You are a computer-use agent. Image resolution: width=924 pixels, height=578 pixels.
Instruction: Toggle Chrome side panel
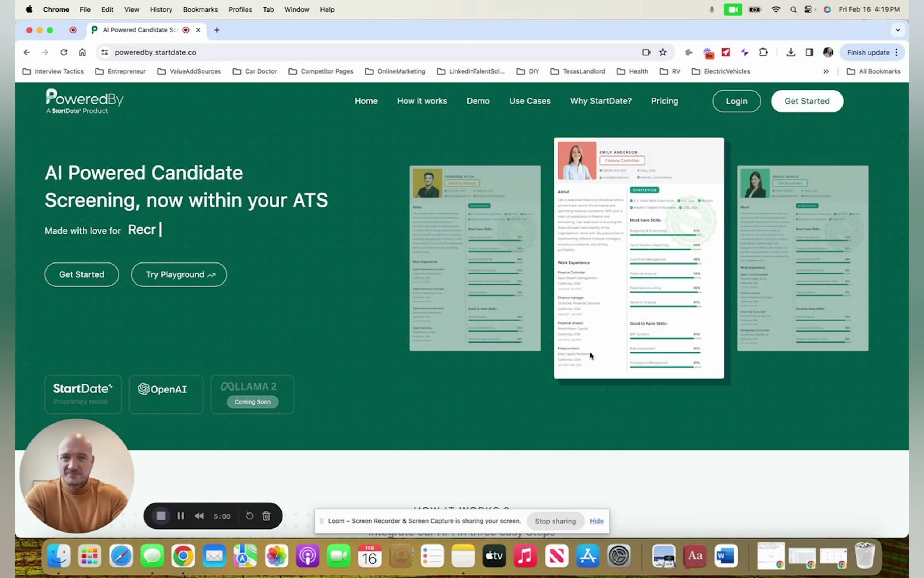tap(809, 52)
